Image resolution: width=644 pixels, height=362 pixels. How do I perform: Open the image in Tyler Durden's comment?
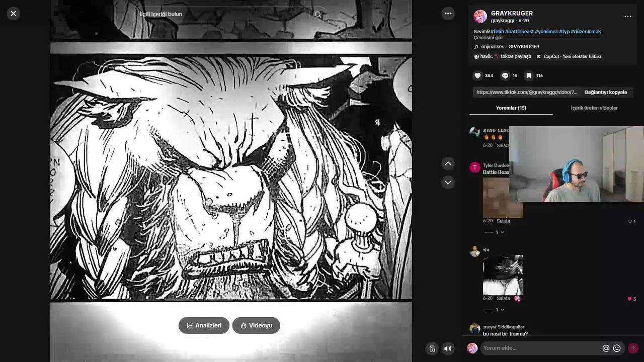(x=496, y=197)
